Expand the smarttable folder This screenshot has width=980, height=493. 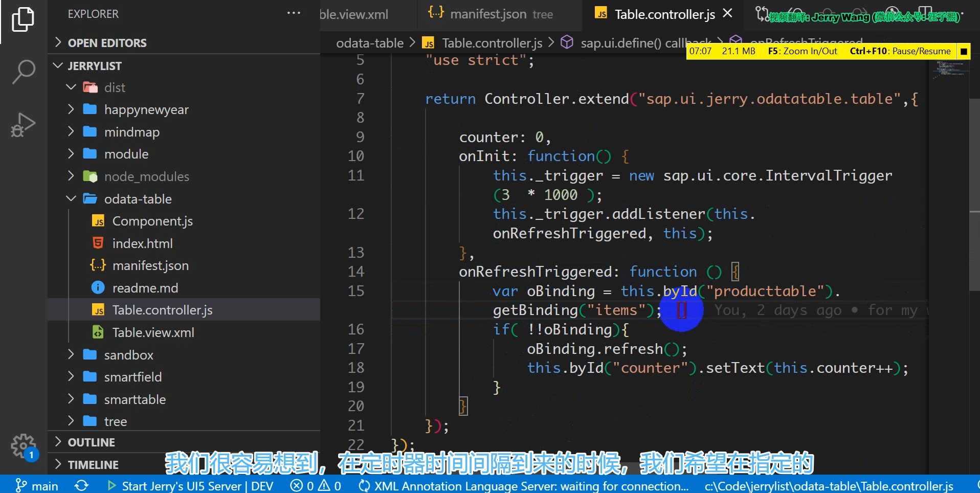tap(71, 399)
